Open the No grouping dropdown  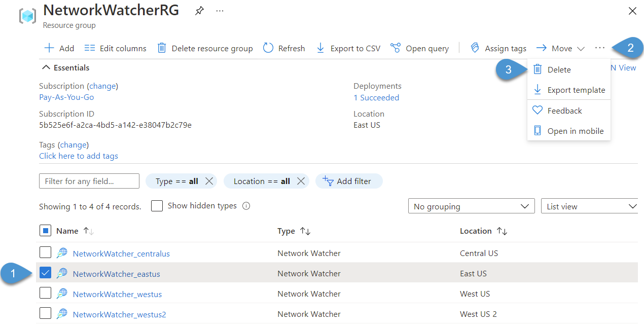(471, 206)
